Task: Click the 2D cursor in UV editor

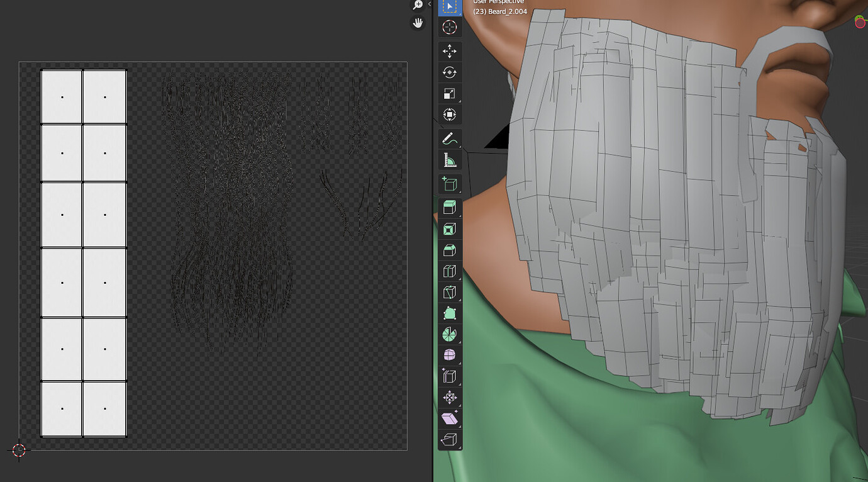Action: click(19, 450)
